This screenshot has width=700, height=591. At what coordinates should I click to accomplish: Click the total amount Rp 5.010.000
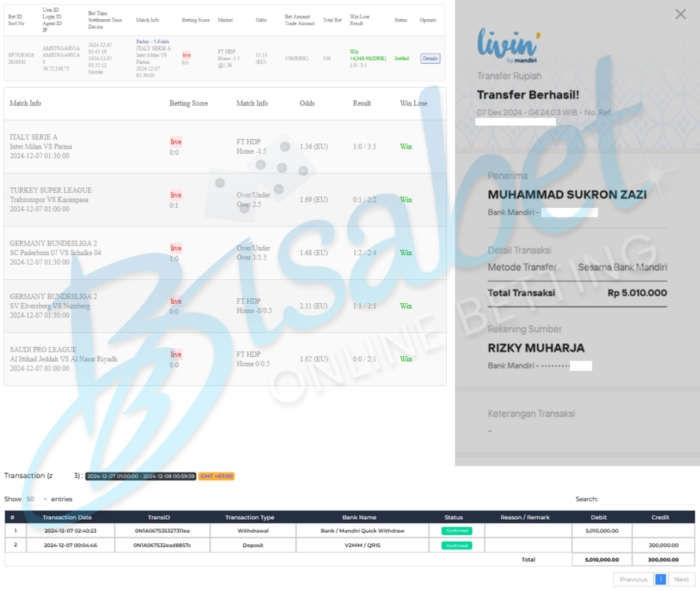coord(637,293)
